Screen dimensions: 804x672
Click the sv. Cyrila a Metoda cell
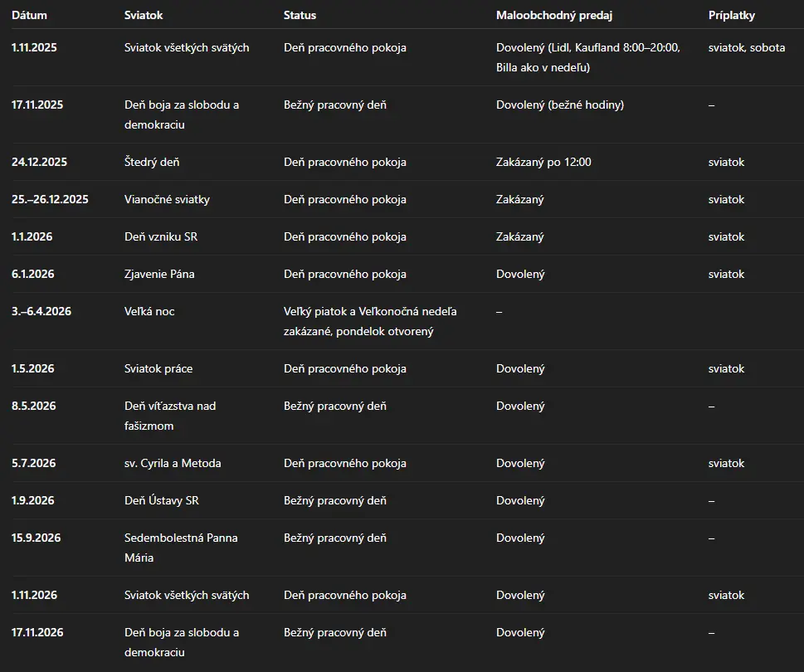click(173, 463)
